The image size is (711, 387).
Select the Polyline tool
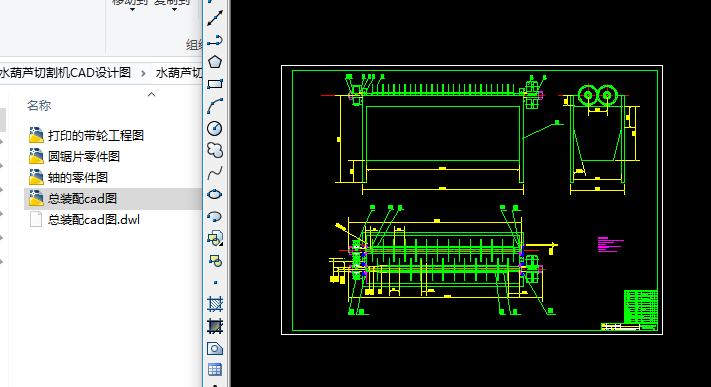[214, 40]
